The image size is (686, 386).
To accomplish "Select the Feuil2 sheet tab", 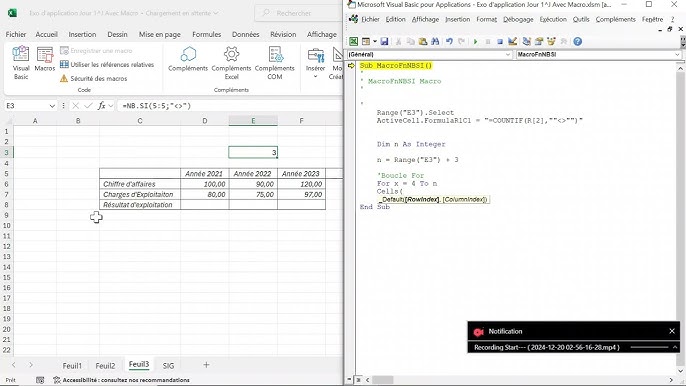I will pos(105,365).
